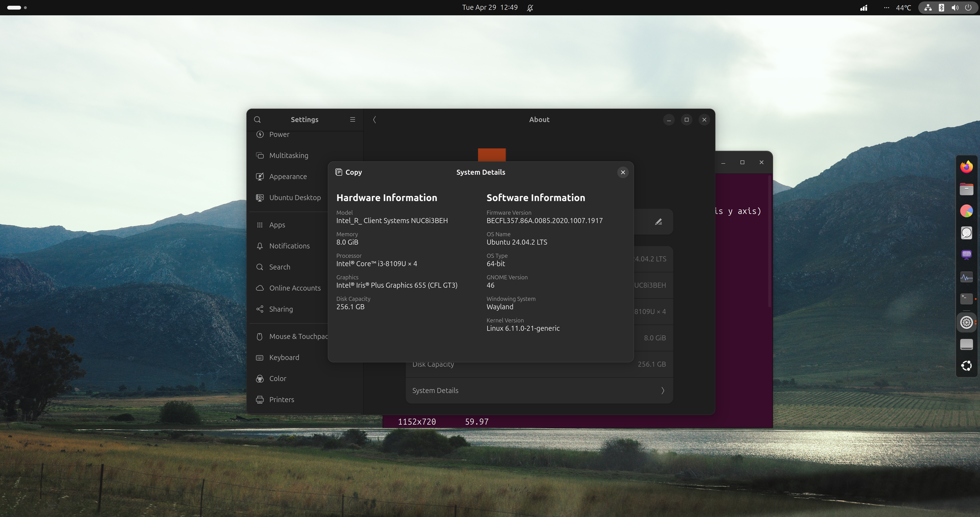The height and width of the screenshot is (517, 980).
Task: Open the Settings hamburger menu
Action: point(353,119)
